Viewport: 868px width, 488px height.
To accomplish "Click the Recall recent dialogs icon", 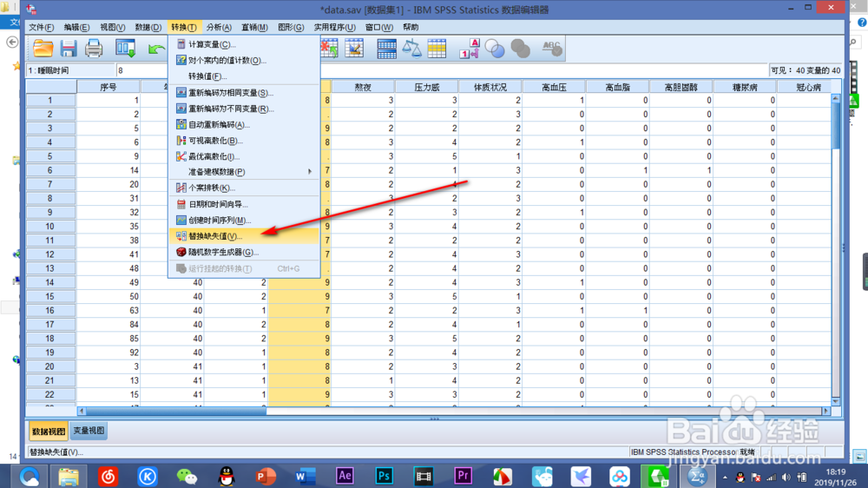I will (x=125, y=49).
